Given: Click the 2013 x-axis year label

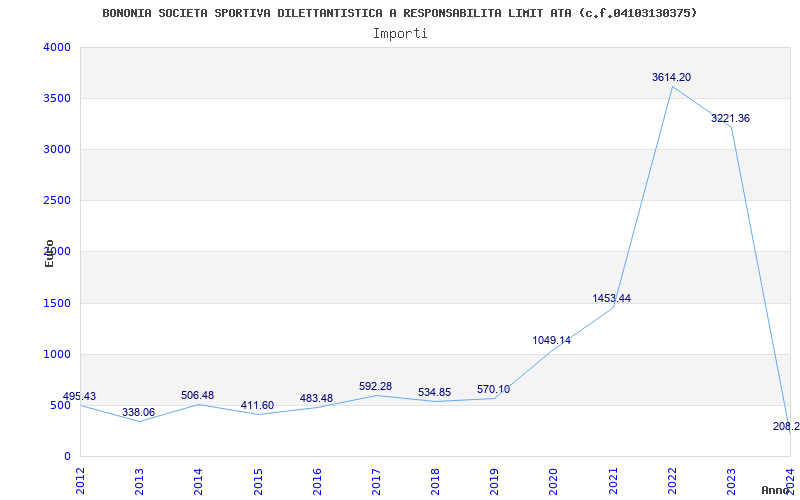Looking at the screenshot, I should tap(139, 481).
